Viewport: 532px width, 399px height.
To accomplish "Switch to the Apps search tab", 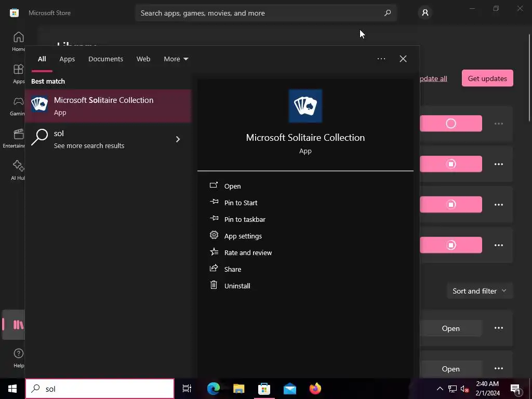I will pyautogui.click(x=67, y=59).
